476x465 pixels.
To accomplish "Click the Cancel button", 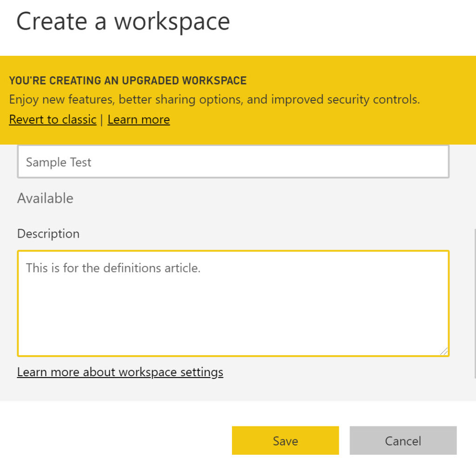I will [403, 440].
